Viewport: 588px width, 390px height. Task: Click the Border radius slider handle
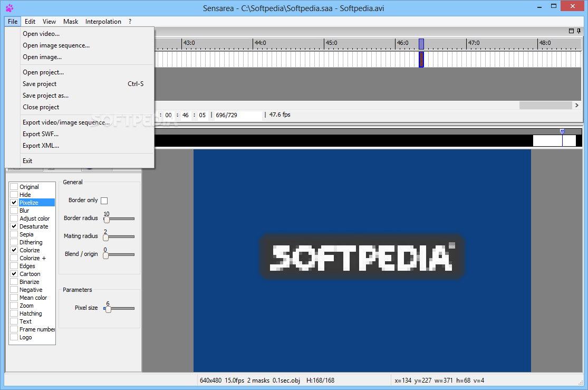click(x=107, y=219)
